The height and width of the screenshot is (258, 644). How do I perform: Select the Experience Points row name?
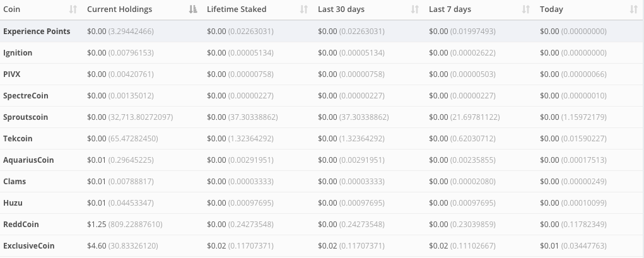pyautogui.click(x=37, y=31)
